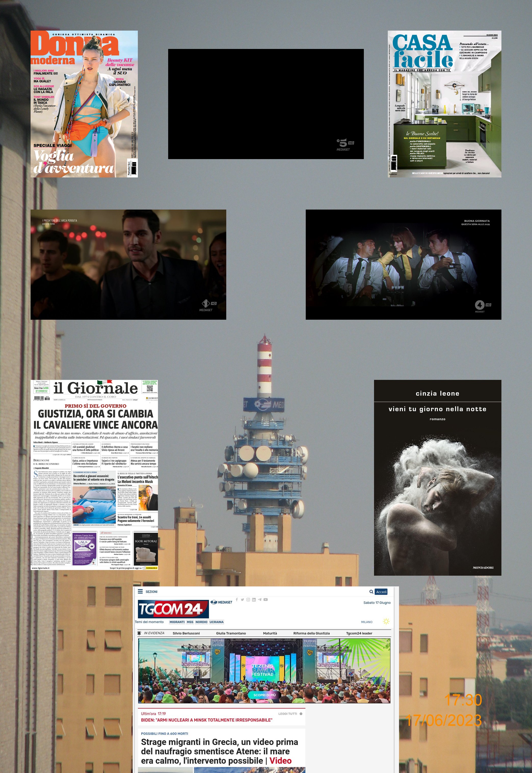The height and width of the screenshot is (773, 532).
Task: Open Riforma della Giustizia in evidenza item
Action: pyautogui.click(x=311, y=633)
